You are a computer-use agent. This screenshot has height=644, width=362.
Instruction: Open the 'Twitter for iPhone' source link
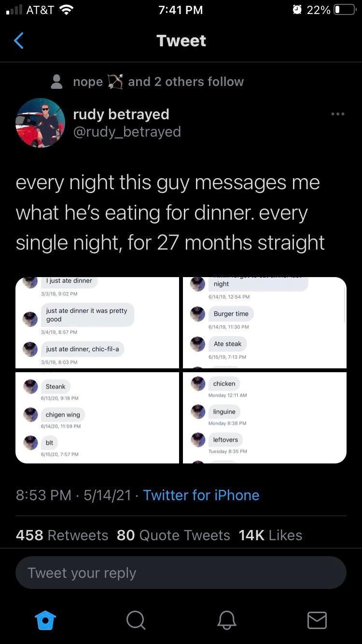(x=201, y=495)
